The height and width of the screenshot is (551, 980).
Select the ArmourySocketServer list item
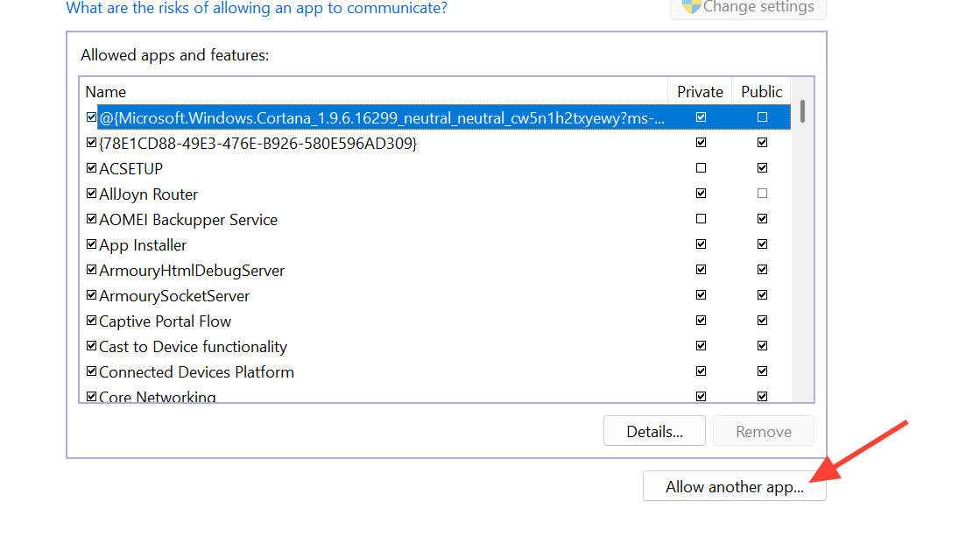pos(174,296)
